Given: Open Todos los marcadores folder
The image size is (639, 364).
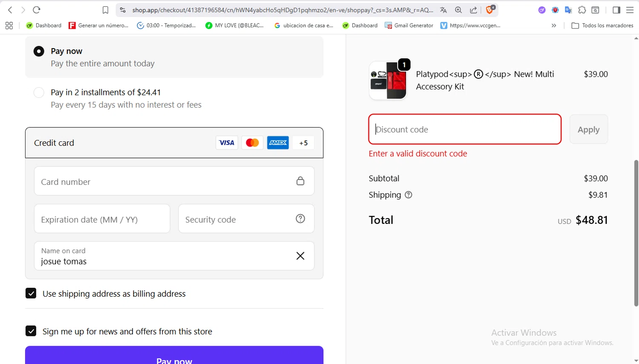Looking at the screenshot, I should tap(602, 26).
